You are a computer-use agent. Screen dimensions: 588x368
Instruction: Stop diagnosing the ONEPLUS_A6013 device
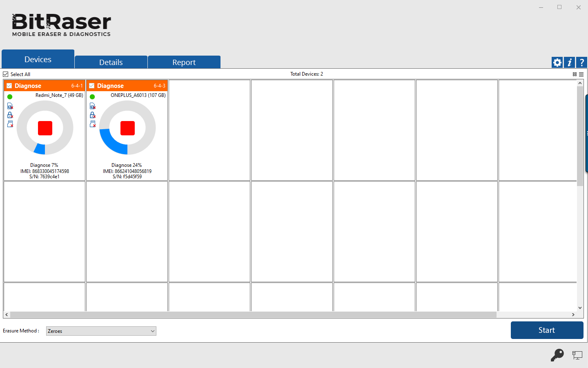[127, 128]
